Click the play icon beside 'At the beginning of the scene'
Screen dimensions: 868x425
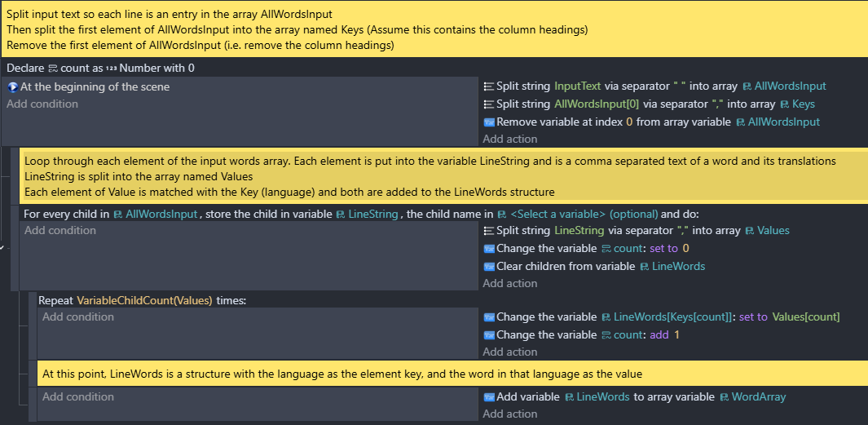pos(13,87)
